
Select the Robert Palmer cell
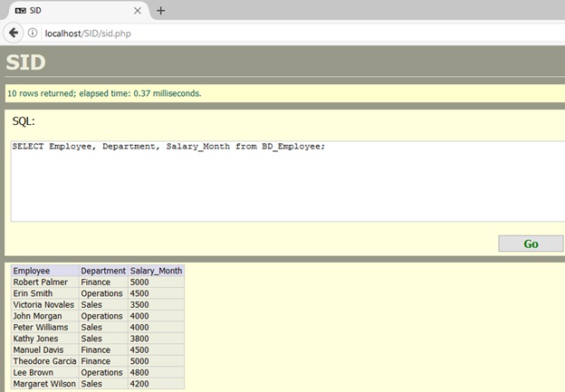point(45,282)
